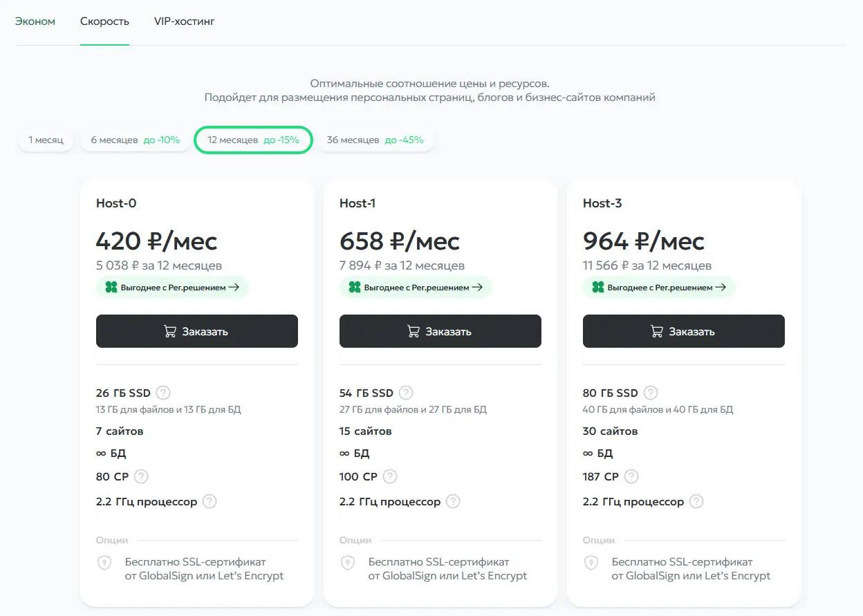Click help icon for Host-3 2.2 ГГц процессор

[696, 501]
